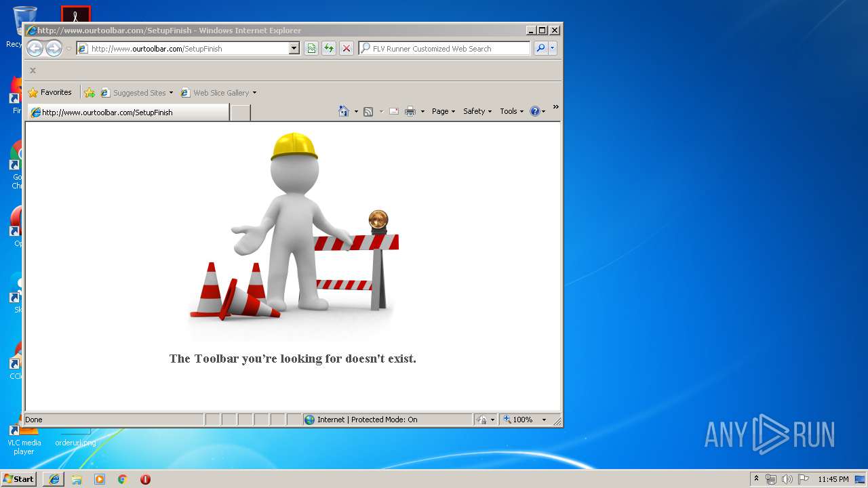Click the network tray icon
The width and height of the screenshot is (868, 488).
(x=771, y=479)
